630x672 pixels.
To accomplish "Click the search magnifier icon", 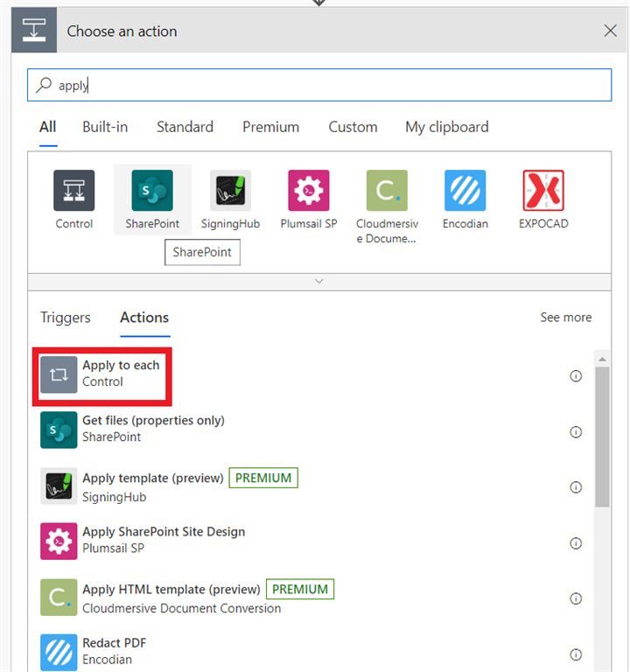I will click(x=44, y=85).
